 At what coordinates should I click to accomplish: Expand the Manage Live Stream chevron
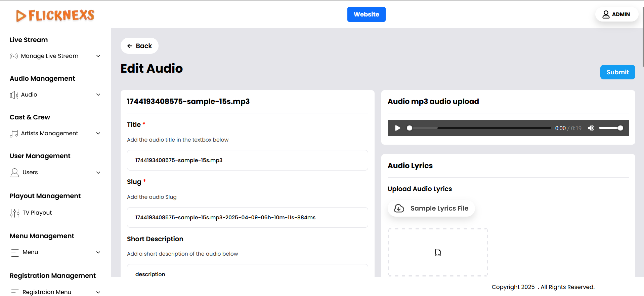coord(98,56)
